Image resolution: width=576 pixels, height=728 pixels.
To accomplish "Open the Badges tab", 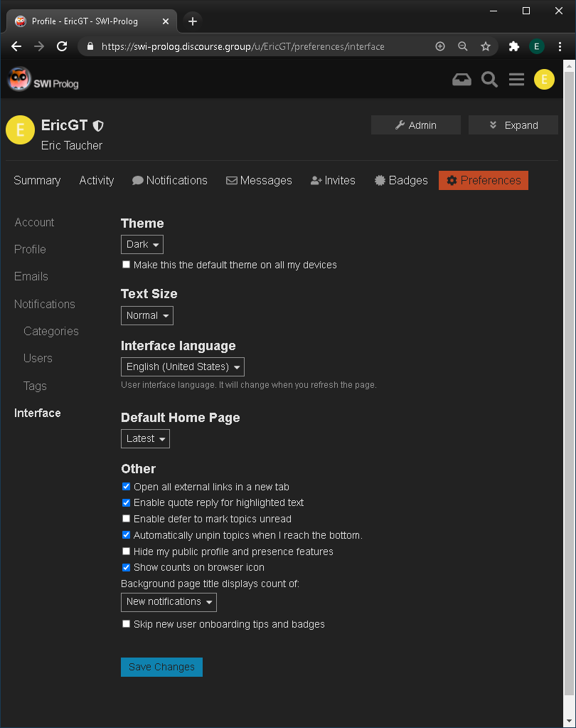I will 401,181.
